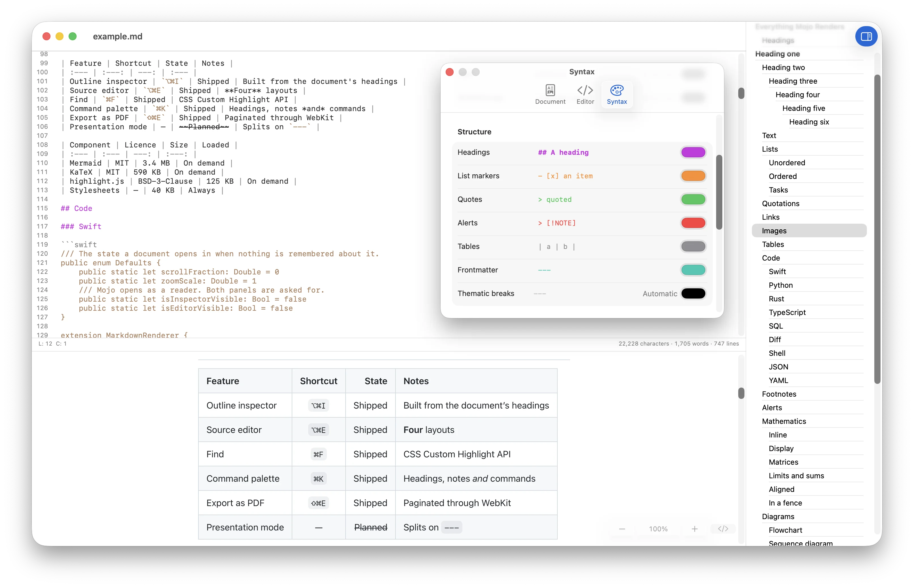Screen dimensions: 914x588
Task: Close the Syntax settings window
Action: coord(449,72)
